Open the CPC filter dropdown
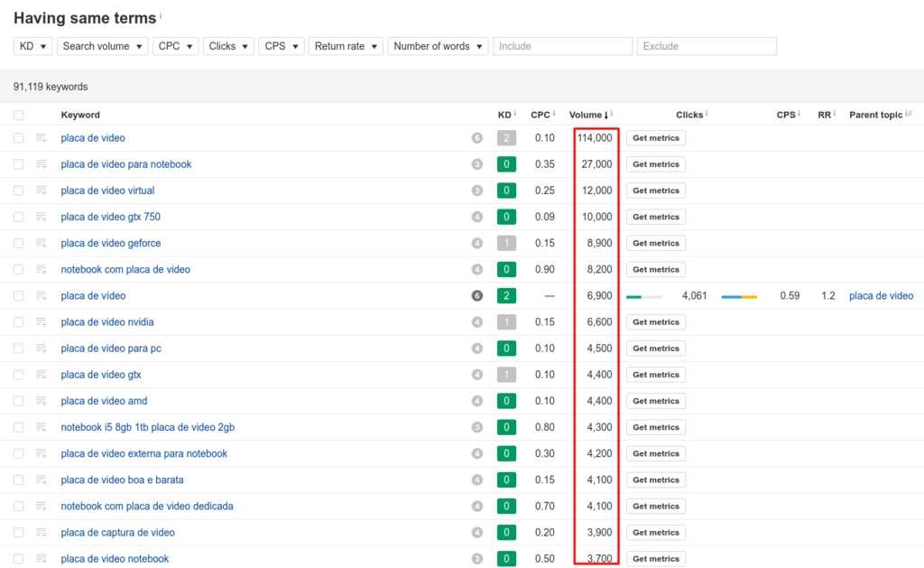The height and width of the screenshot is (568, 924). 175,46
